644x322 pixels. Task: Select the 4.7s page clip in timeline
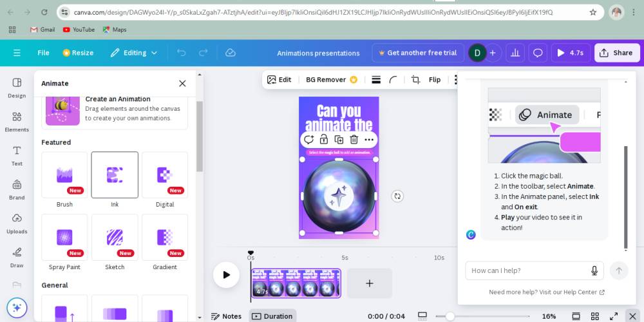point(296,283)
